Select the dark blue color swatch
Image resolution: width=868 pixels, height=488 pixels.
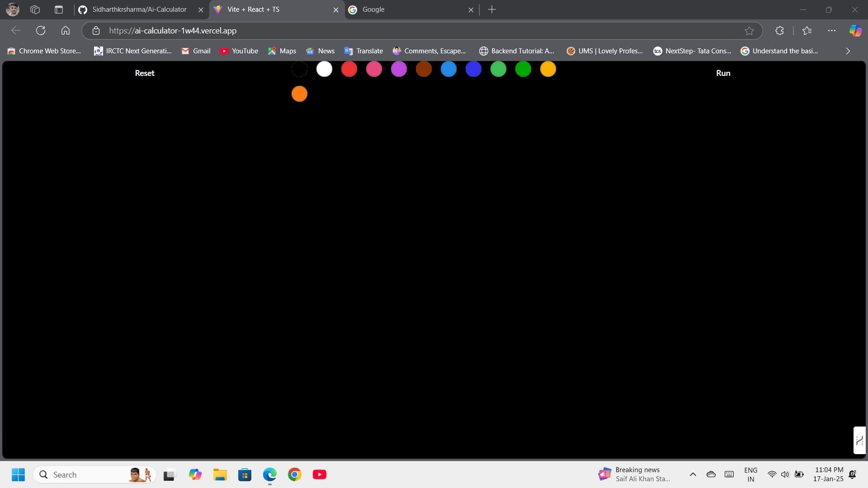tap(473, 69)
